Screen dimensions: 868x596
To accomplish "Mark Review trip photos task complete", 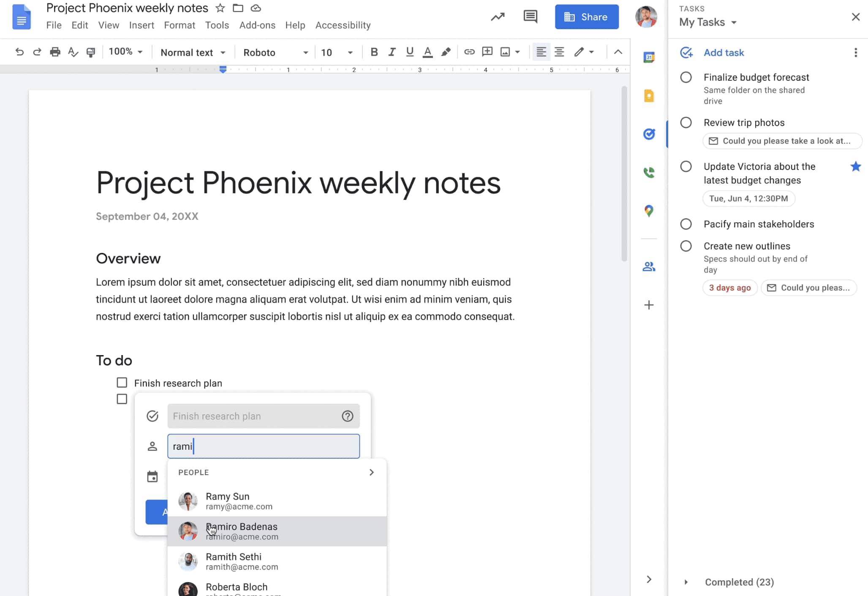I will click(x=686, y=123).
